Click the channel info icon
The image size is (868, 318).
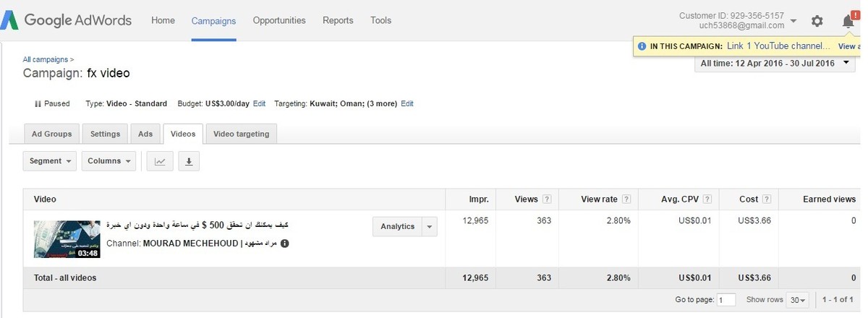[x=285, y=244]
